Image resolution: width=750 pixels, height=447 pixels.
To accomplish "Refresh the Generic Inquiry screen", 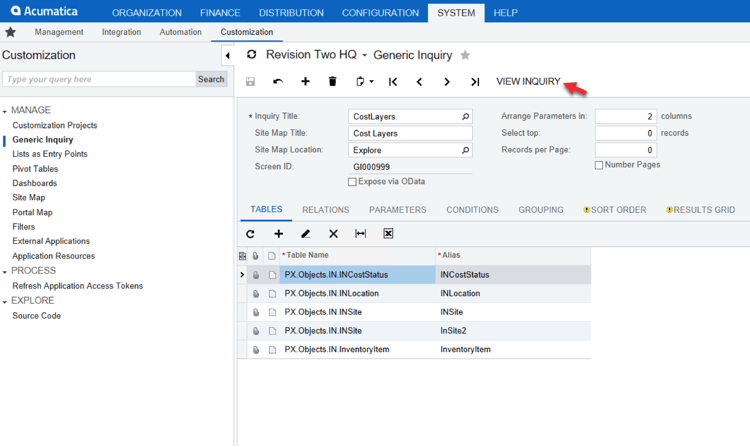I will 252,55.
